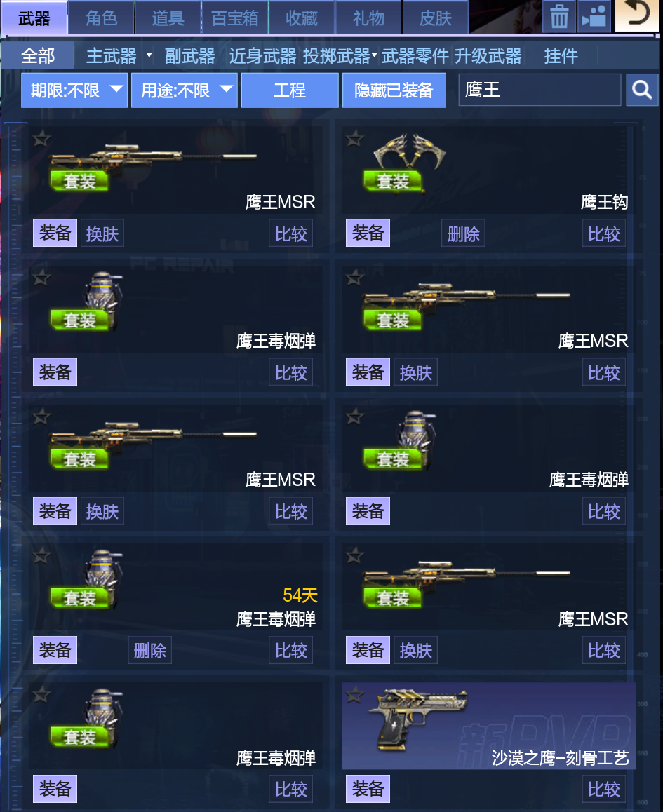
Task: Toggle favorite star on first 鹰王MSR
Action: click(41, 139)
